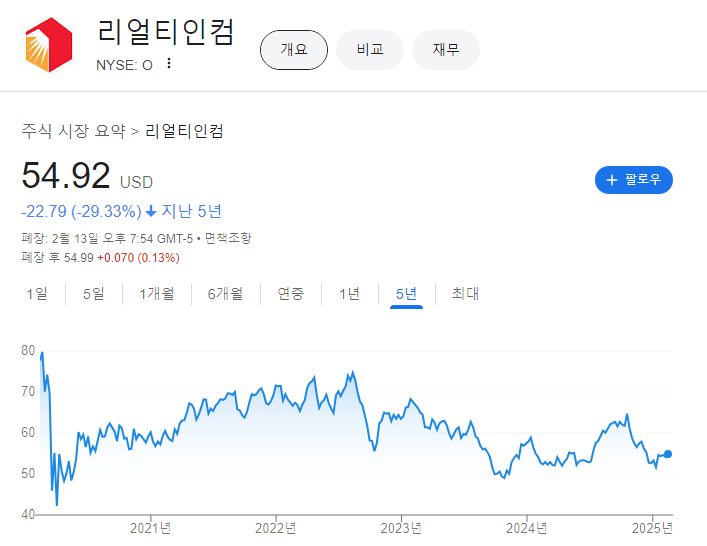Viewport: 707px width, 546px height.
Task: Click the 폐장 후 54.99 after-hours text
Action: coord(57,258)
